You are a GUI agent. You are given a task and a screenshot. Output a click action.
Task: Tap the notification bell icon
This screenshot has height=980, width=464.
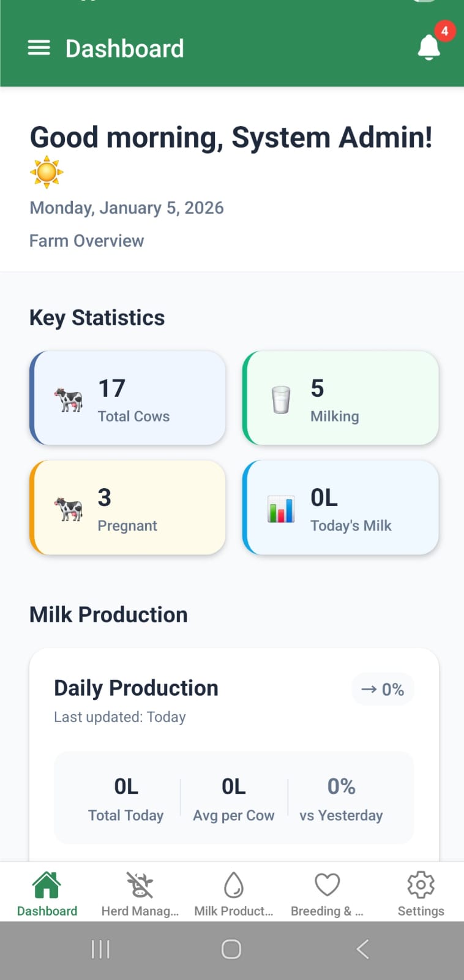click(429, 47)
